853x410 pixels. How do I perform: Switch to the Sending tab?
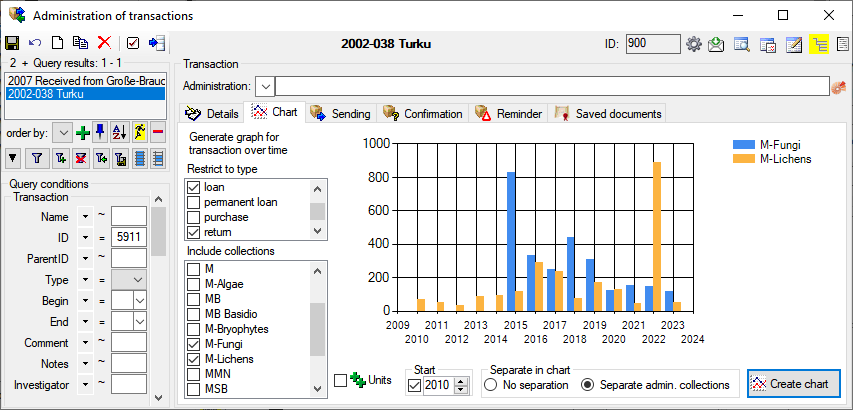[x=341, y=114]
